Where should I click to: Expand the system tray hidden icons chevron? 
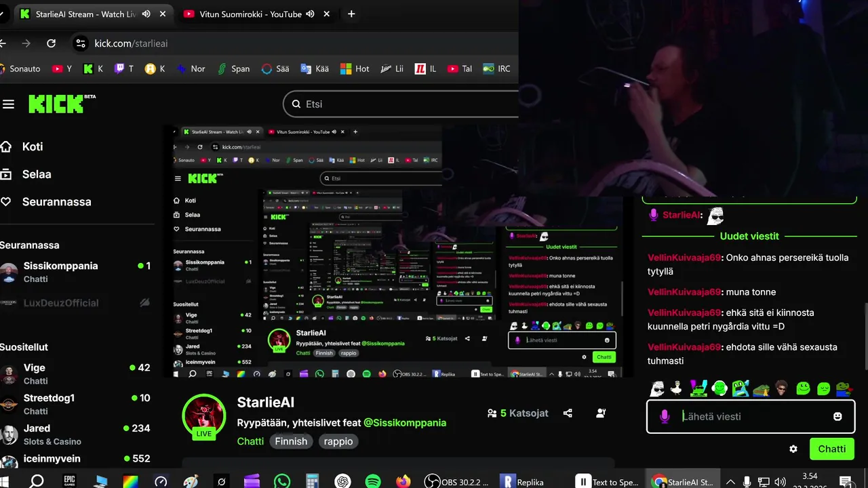pos(730,482)
